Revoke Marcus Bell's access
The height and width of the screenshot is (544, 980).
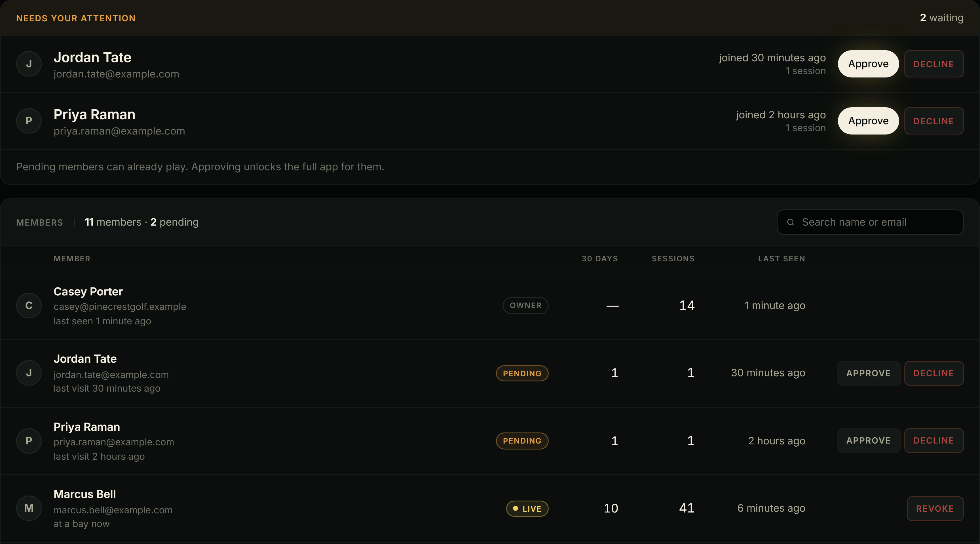click(x=935, y=509)
